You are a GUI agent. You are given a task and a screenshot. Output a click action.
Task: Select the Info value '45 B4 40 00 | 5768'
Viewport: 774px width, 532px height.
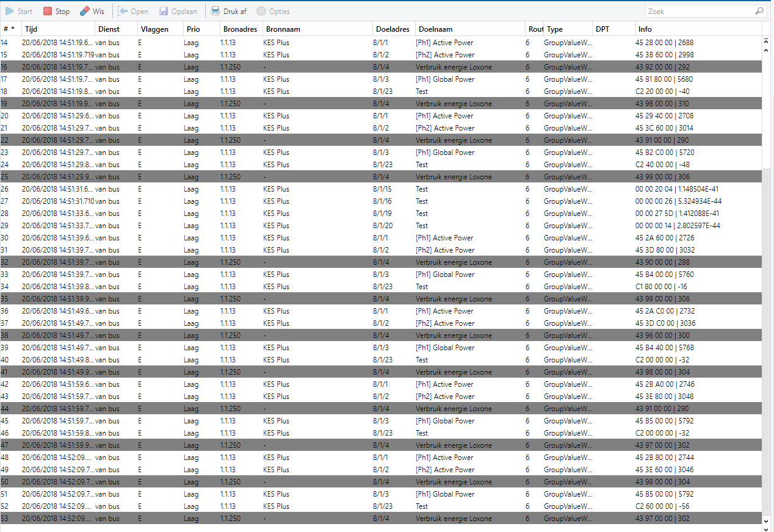click(664, 348)
